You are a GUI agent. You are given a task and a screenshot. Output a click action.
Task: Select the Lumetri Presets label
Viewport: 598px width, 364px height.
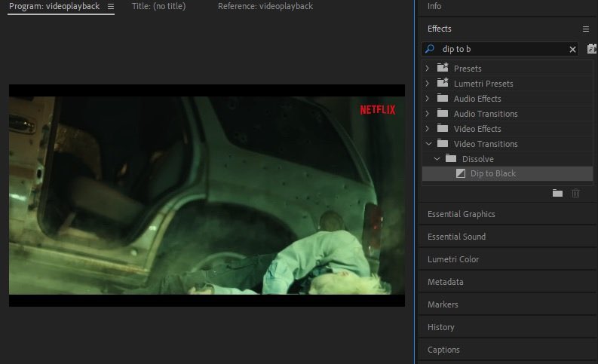click(x=483, y=84)
